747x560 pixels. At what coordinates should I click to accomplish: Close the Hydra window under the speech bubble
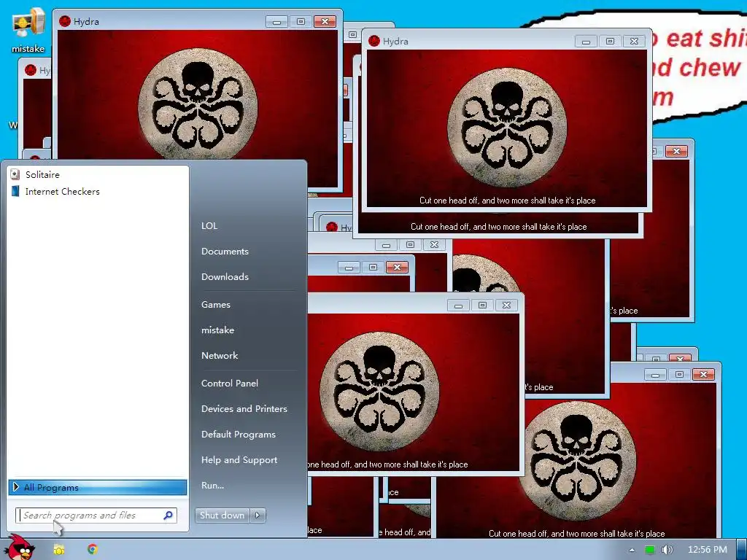(634, 42)
